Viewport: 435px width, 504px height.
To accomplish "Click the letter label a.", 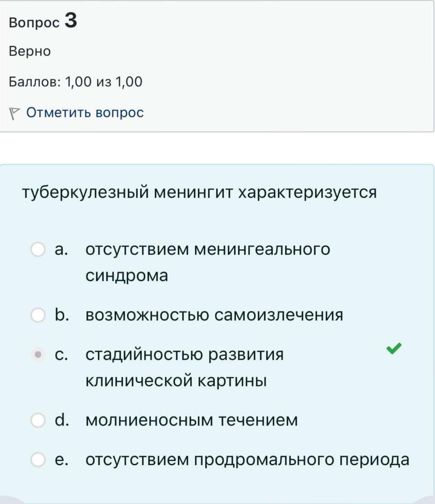I will [61, 250].
